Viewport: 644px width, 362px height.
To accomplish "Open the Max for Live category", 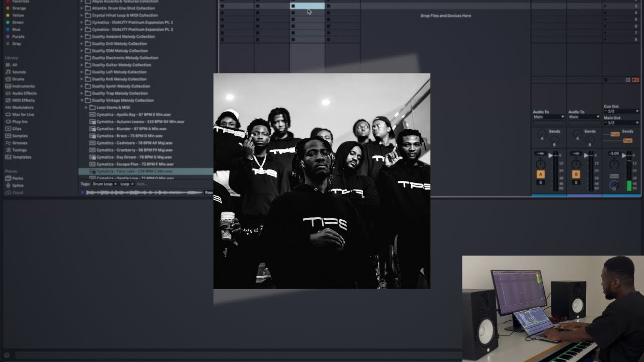I will tap(20, 114).
